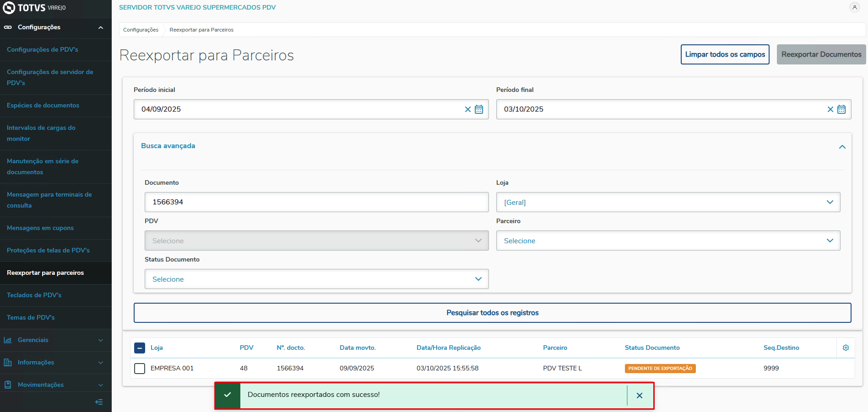Click the Gerenciais chart icon

(8, 340)
